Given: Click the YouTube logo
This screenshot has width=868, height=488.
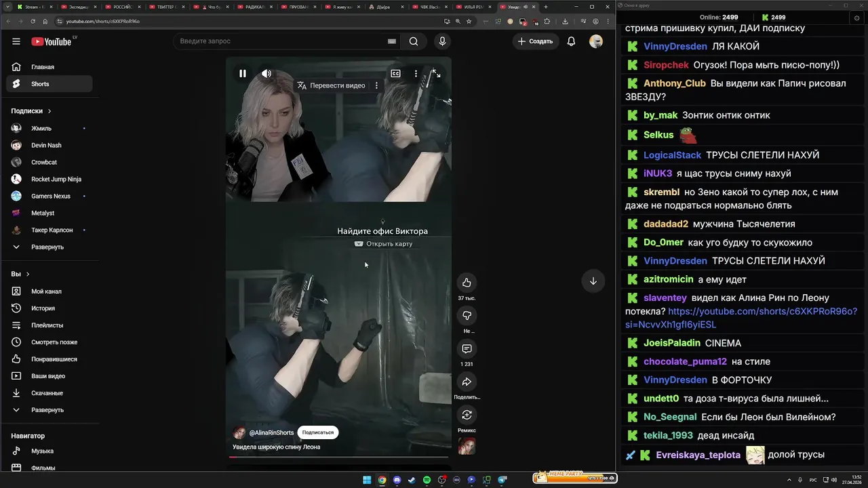Looking at the screenshot, I should click(52, 41).
